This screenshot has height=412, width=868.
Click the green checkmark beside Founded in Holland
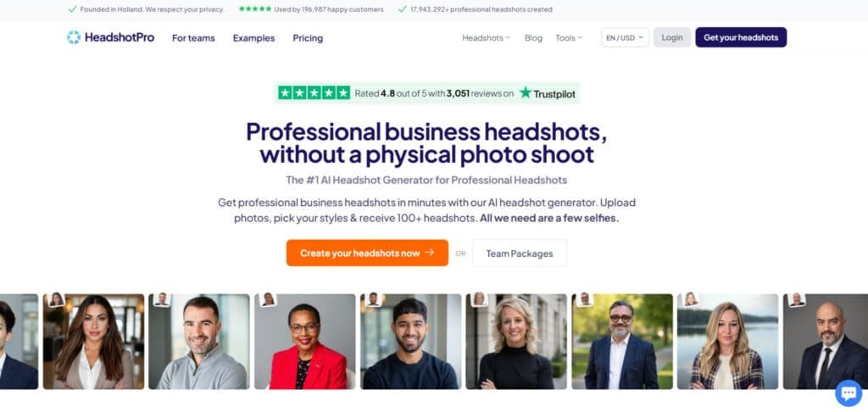coord(73,8)
